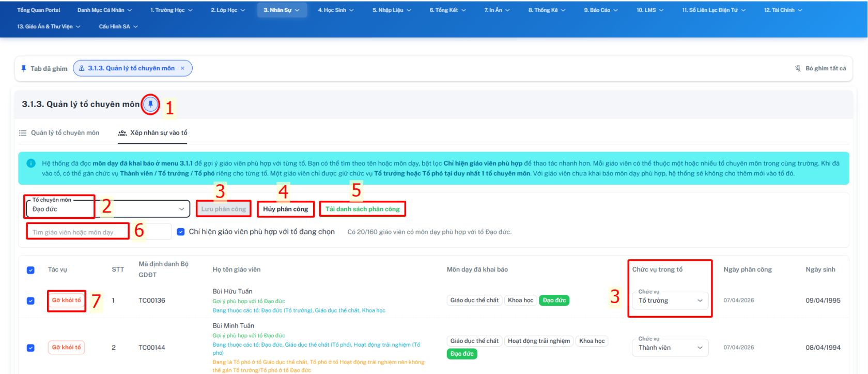
Task: Click Tải danh sách phân công
Action: (363, 209)
